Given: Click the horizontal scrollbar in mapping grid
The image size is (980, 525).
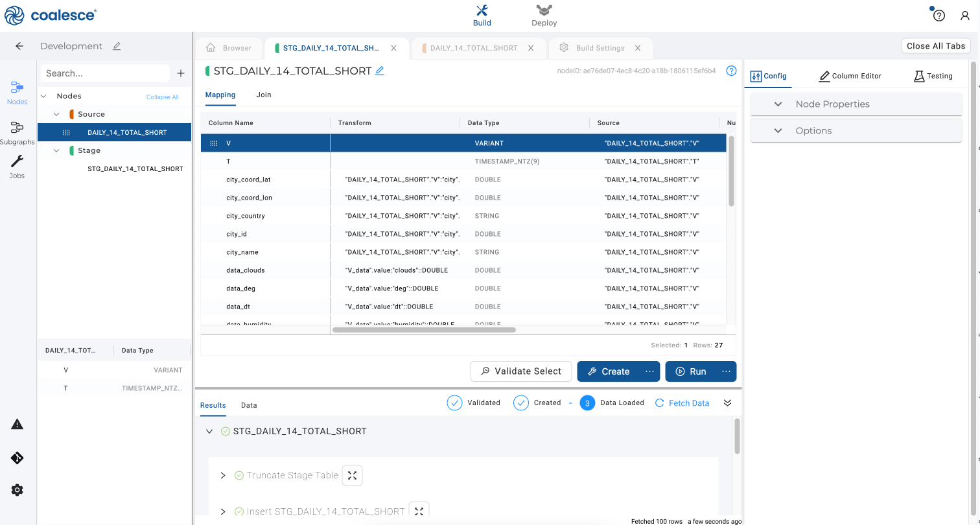Looking at the screenshot, I should tap(424, 330).
